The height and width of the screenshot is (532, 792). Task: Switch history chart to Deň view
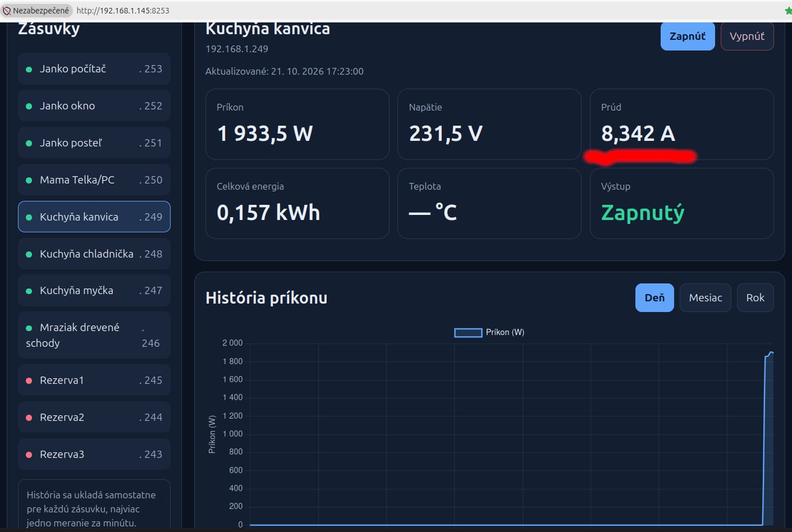click(654, 298)
